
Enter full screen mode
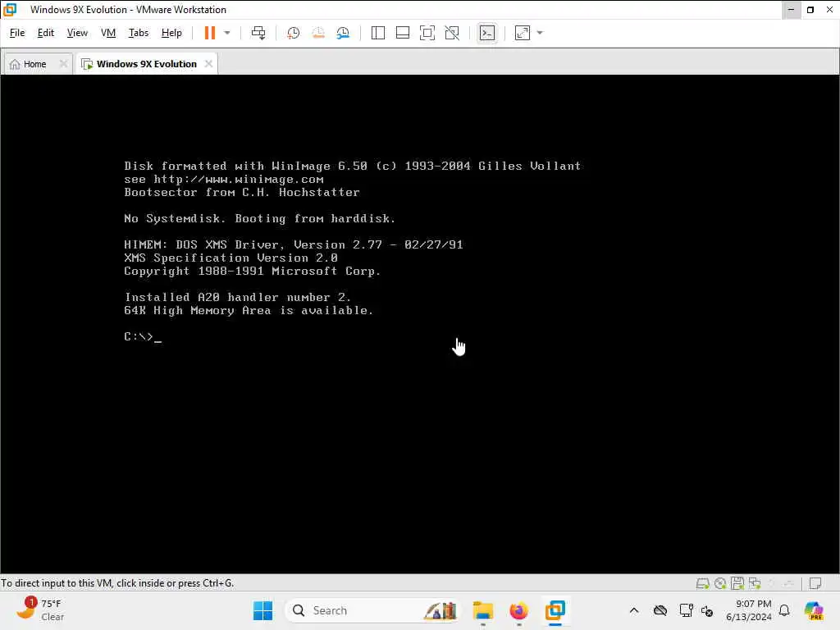427,33
